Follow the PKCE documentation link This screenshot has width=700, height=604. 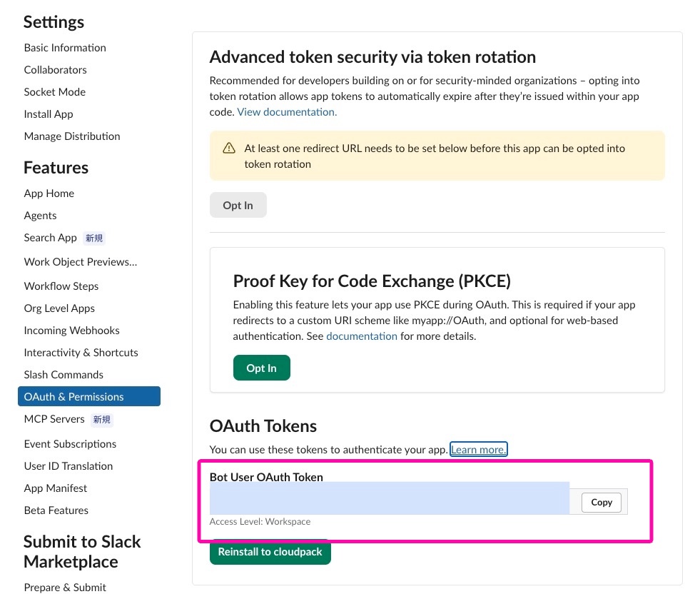pyautogui.click(x=362, y=336)
